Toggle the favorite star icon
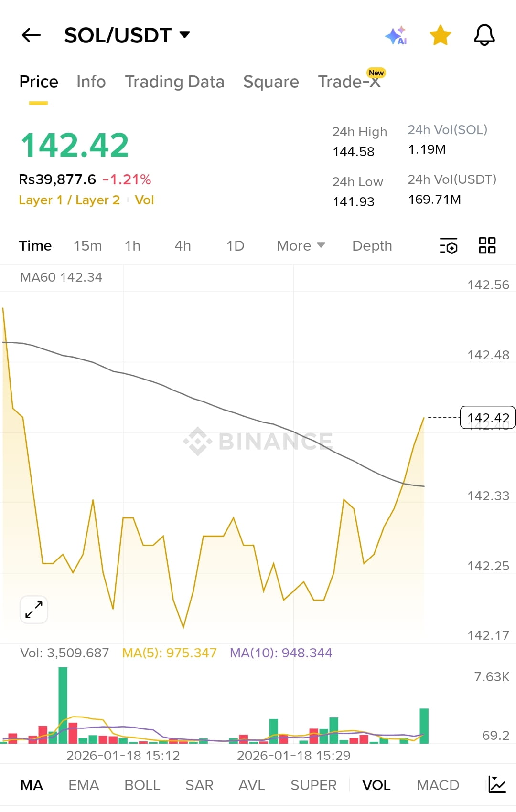 pyautogui.click(x=440, y=35)
